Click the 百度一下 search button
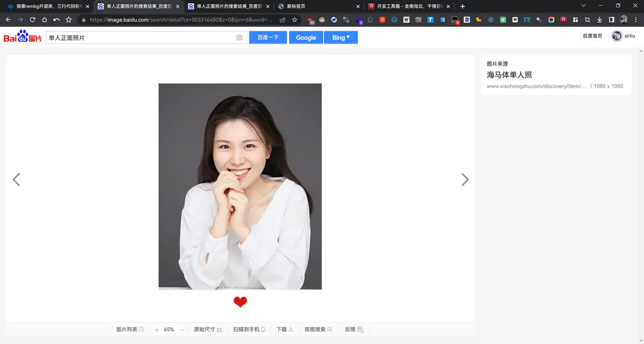This screenshot has height=344, width=644. click(x=268, y=38)
